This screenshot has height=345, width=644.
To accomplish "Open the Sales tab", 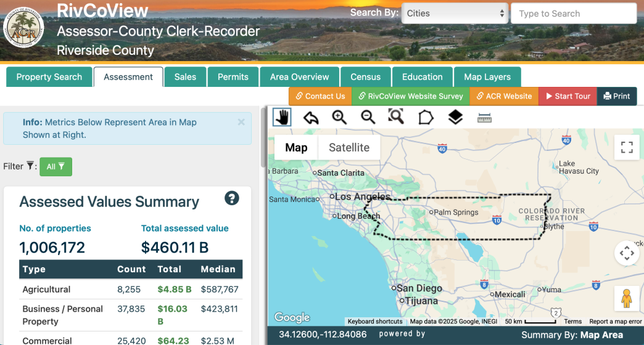I will pos(185,77).
